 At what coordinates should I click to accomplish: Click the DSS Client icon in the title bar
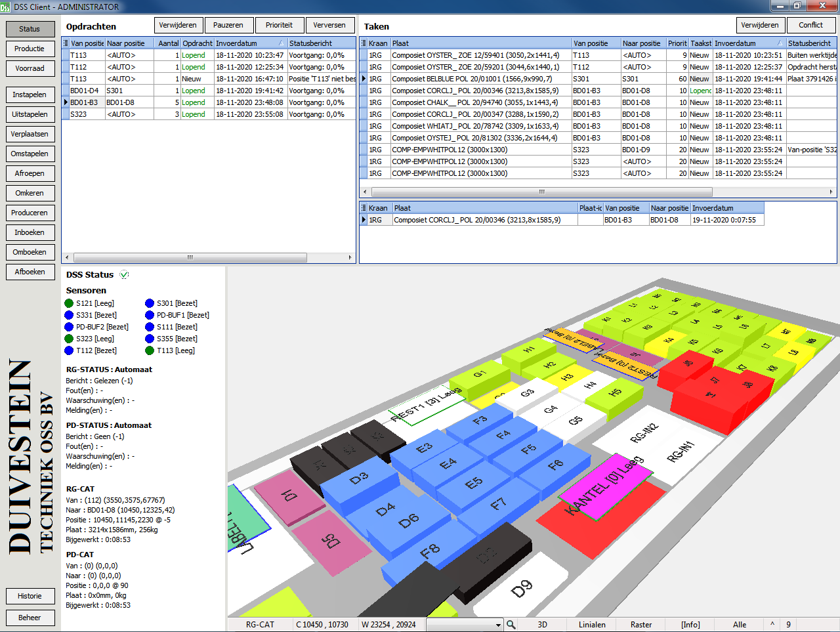[x=7, y=6]
